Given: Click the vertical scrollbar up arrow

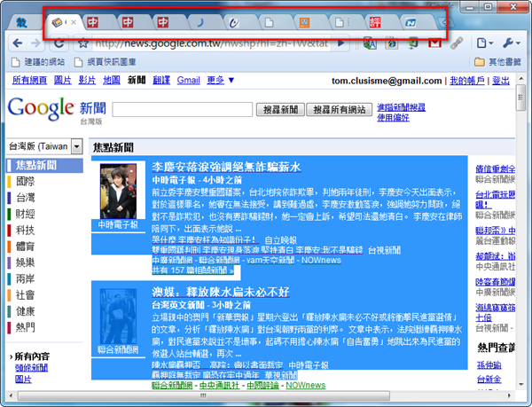Looking at the screenshot, I should click(x=521, y=79).
